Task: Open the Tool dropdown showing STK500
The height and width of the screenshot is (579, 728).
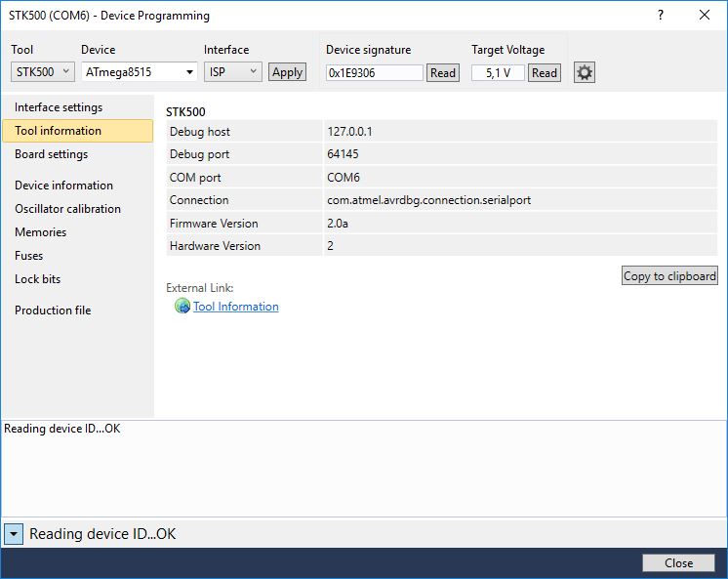Action: coord(42,72)
